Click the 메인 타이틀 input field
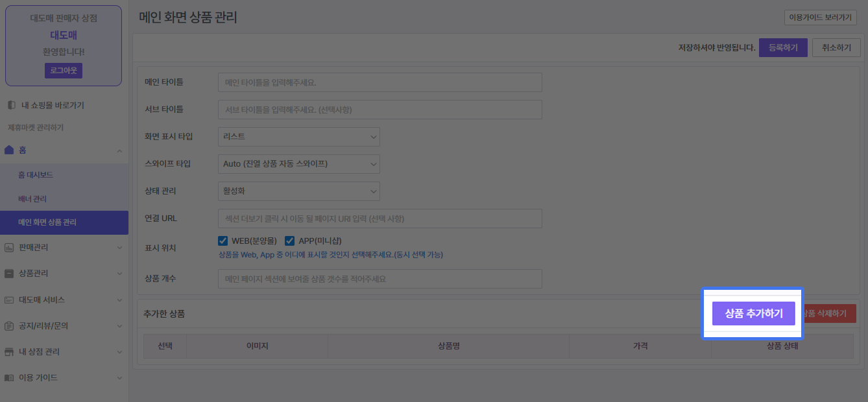 [380, 82]
